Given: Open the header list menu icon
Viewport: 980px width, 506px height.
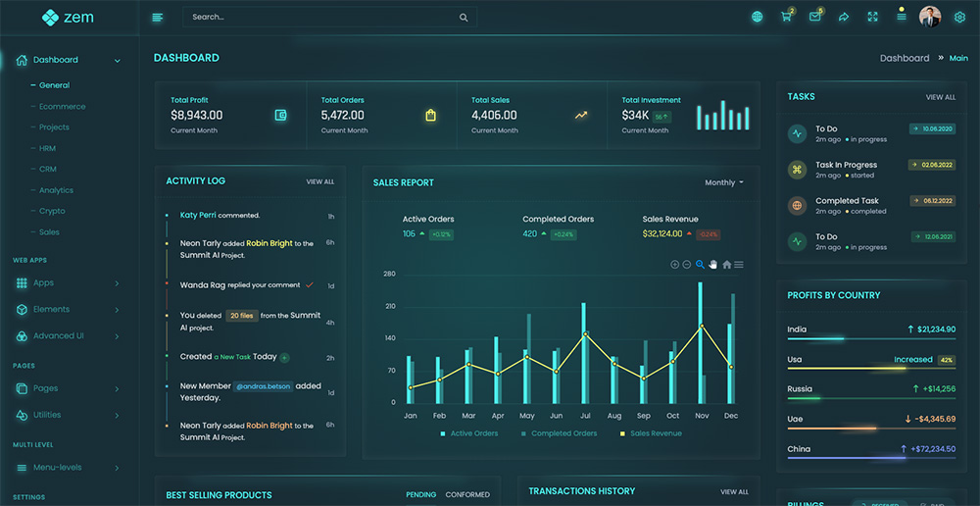Looking at the screenshot, I should [x=902, y=17].
